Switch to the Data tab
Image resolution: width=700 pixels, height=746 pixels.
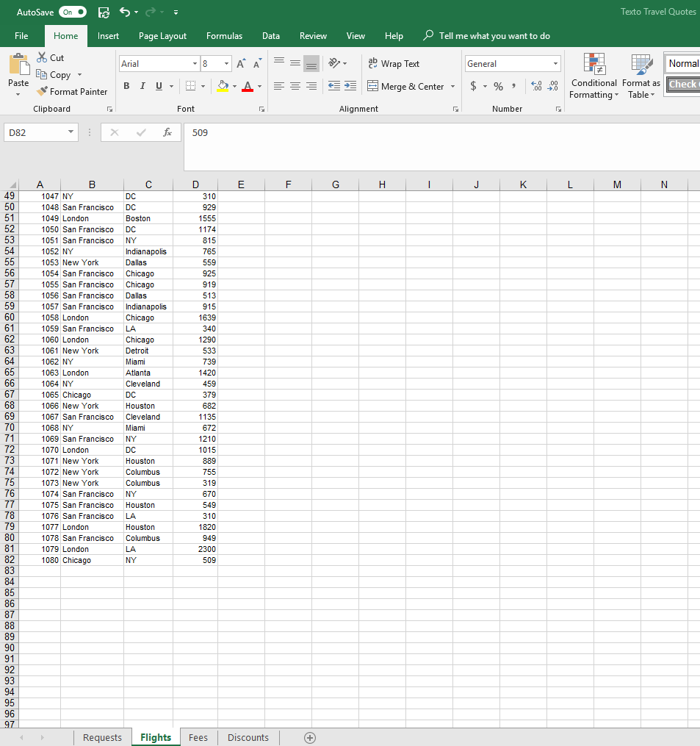[x=270, y=36]
